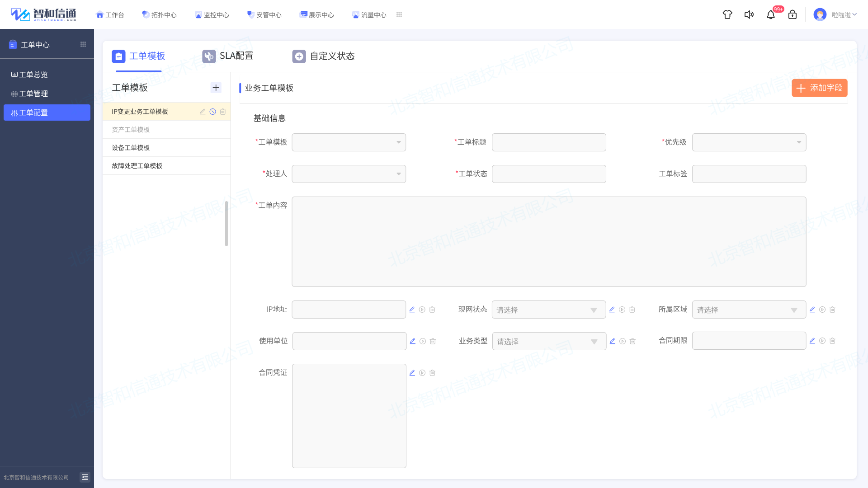Click the edit pencil beside 所属区域 dropdown
The height and width of the screenshot is (488, 868).
tap(812, 309)
